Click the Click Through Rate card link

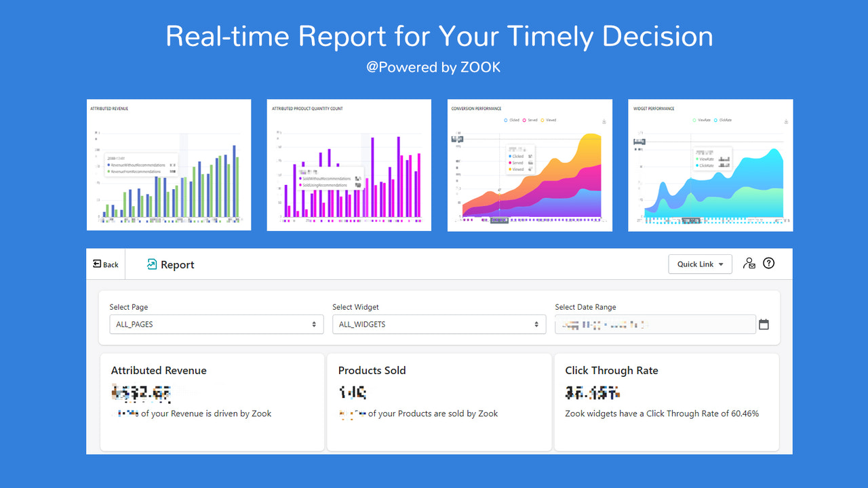click(667, 401)
